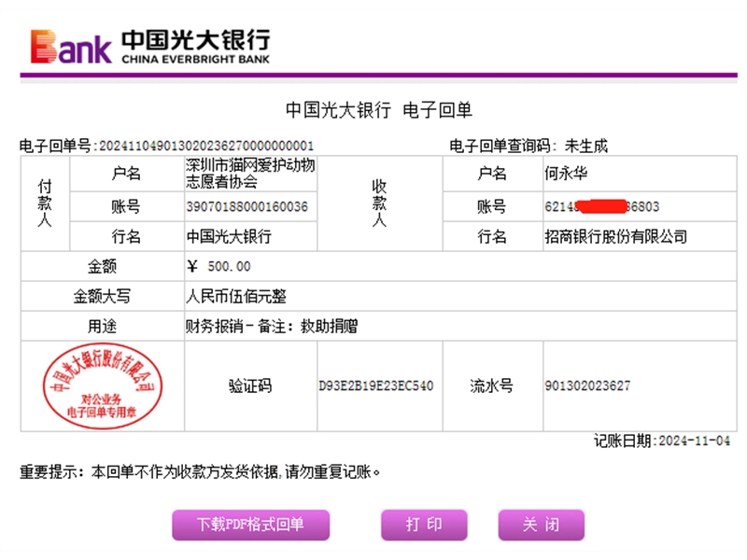This screenshot has width=747, height=560.
Task: Select payer account 39070188000160036
Action: [x=247, y=206]
